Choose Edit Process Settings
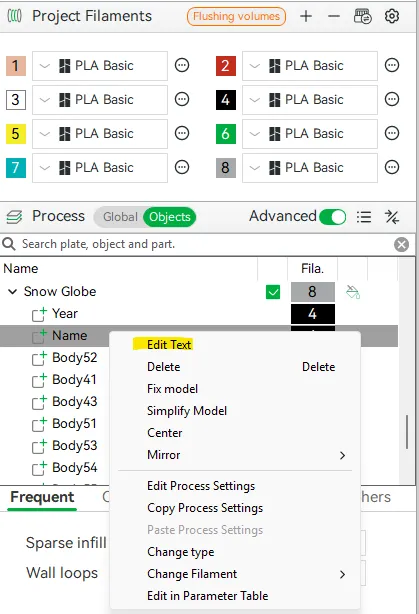The image size is (419, 614). click(235, 486)
